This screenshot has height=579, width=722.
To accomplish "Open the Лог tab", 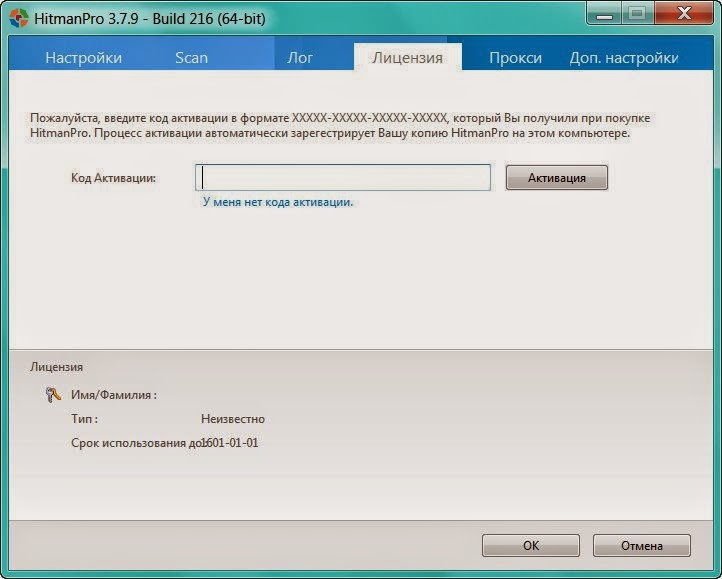I will click(x=300, y=58).
